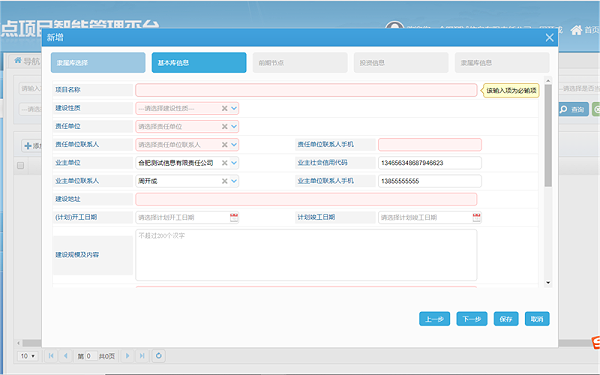Expand the 责任单位 dropdown arrow

[234, 126]
